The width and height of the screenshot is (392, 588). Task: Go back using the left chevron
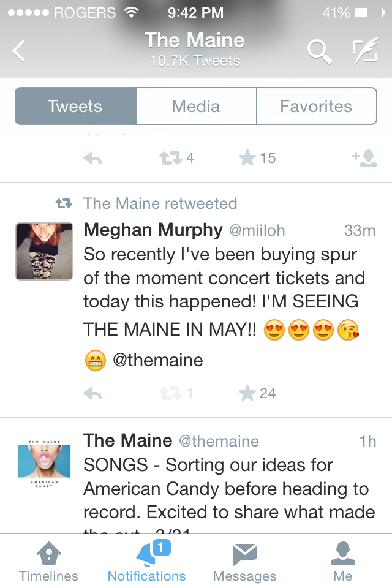click(20, 51)
